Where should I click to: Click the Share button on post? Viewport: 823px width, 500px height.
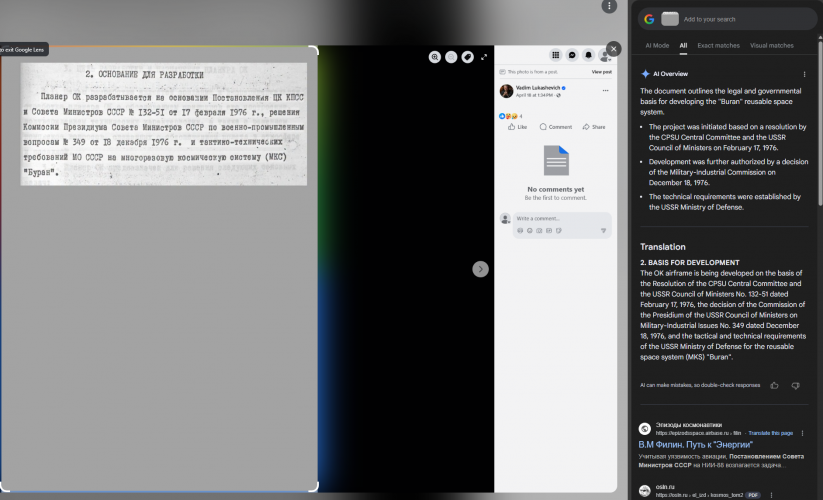[x=594, y=127]
